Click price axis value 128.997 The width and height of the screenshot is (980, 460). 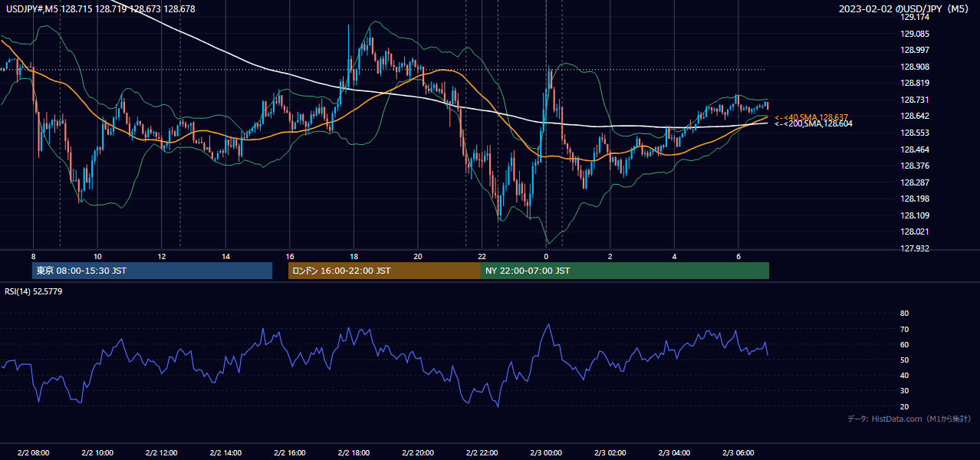915,50
